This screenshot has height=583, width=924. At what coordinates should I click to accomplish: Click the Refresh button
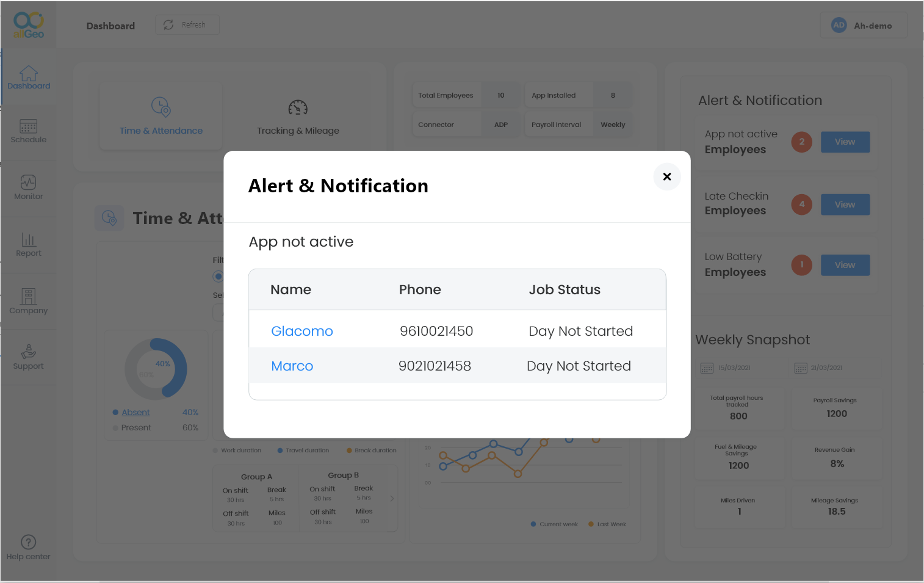(187, 25)
